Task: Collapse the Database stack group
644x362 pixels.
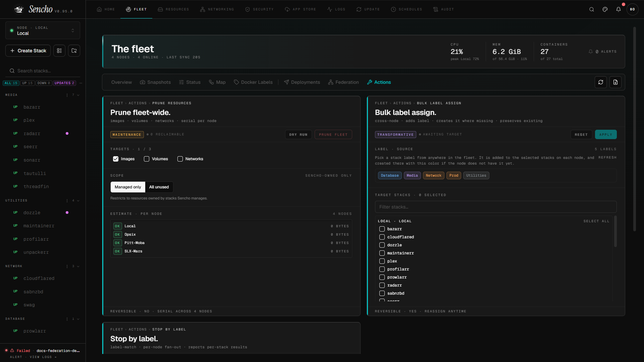Action: 78,319
